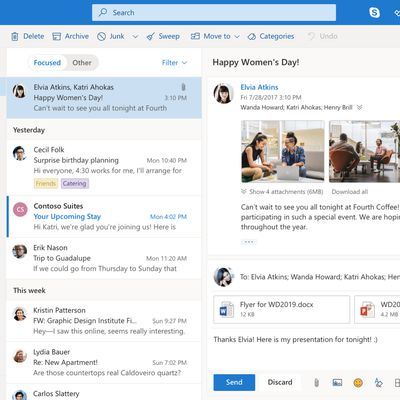Click Kristin Patterson's avatar
Screen dimensions: 400x400
19,314
